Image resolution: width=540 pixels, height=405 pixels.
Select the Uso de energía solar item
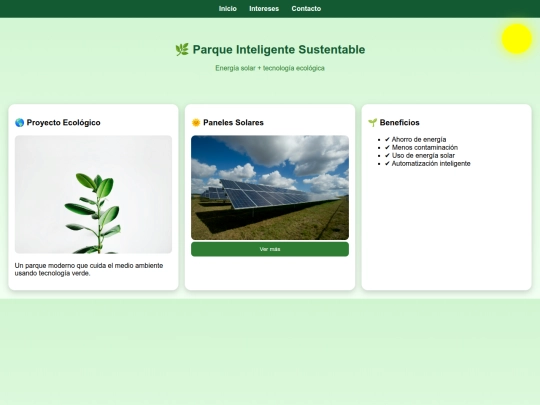(419, 155)
